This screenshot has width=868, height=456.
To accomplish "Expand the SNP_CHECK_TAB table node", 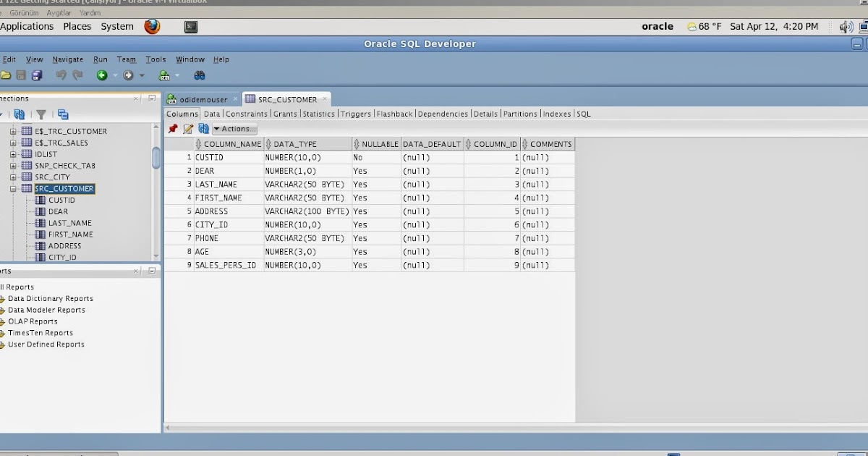I will (13, 165).
